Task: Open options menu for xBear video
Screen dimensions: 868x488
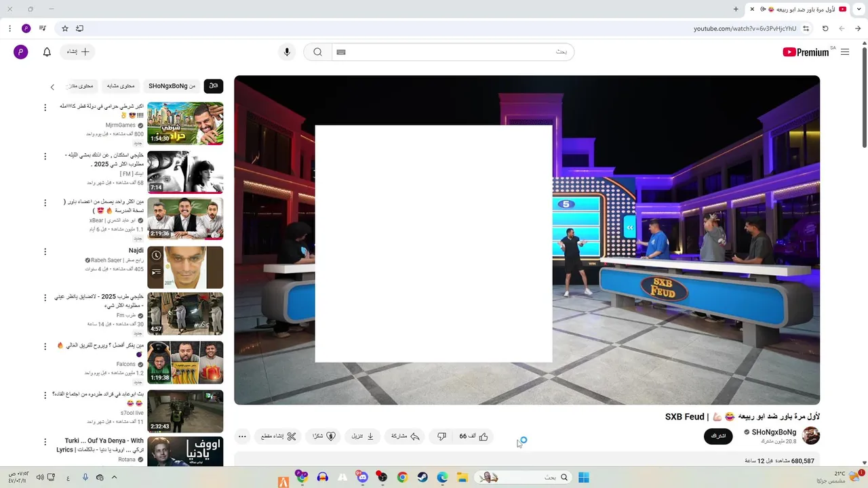Action: [45, 203]
